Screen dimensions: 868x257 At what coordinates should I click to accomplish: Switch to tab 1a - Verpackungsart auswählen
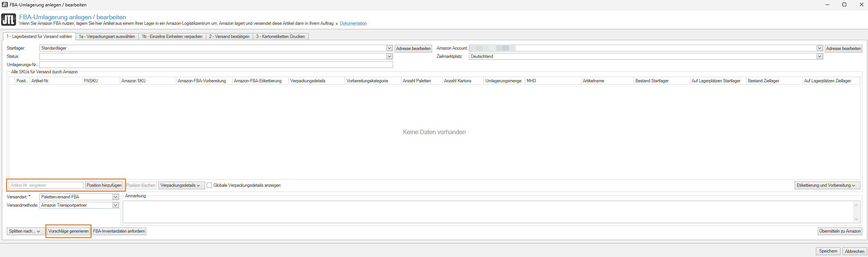point(107,36)
